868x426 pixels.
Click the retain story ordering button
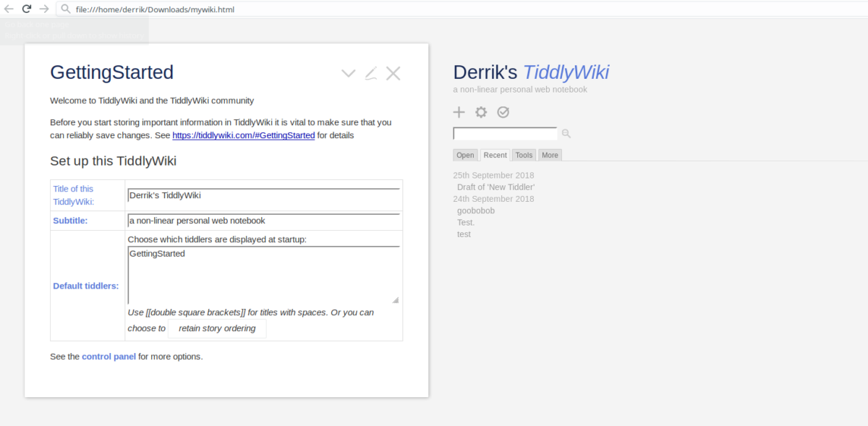217,328
